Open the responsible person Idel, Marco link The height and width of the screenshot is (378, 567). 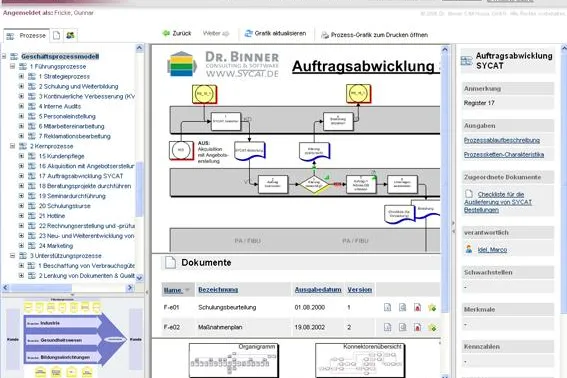click(x=492, y=250)
